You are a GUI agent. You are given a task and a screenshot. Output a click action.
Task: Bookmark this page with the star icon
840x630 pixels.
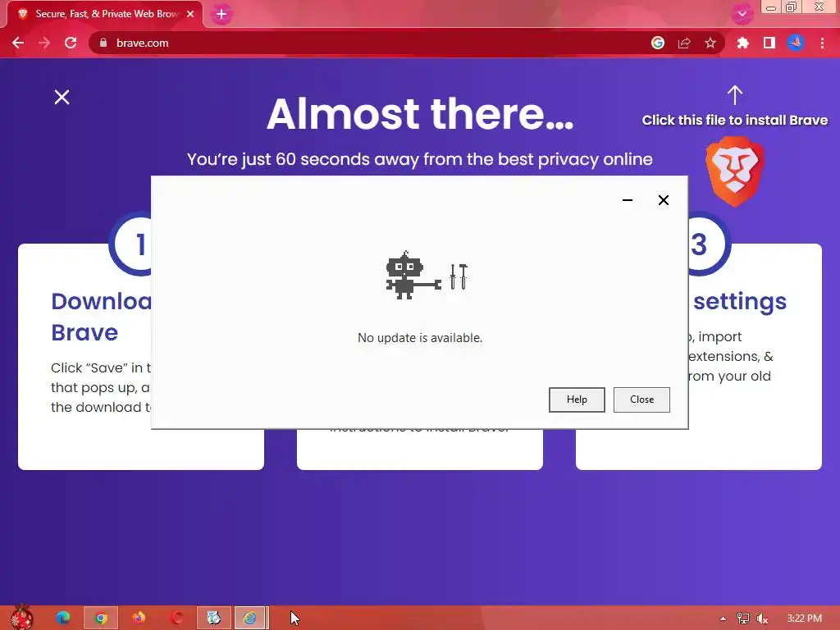pyautogui.click(x=710, y=43)
